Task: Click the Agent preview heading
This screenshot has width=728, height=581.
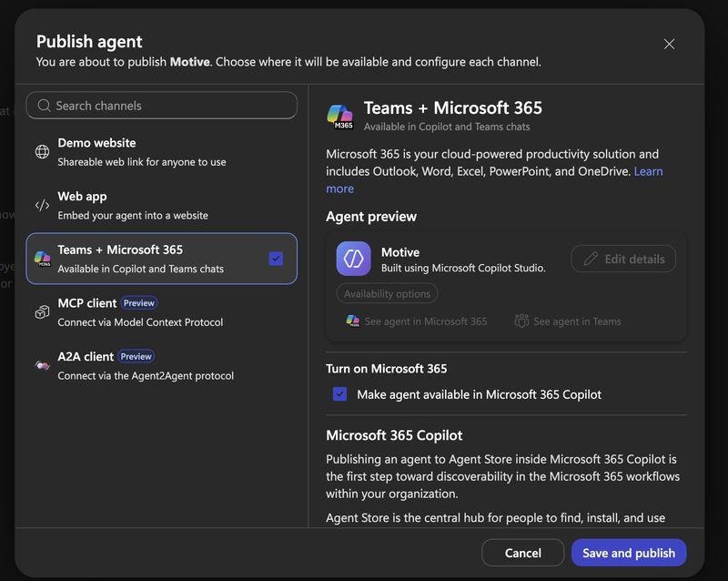Action: (x=371, y=217)
